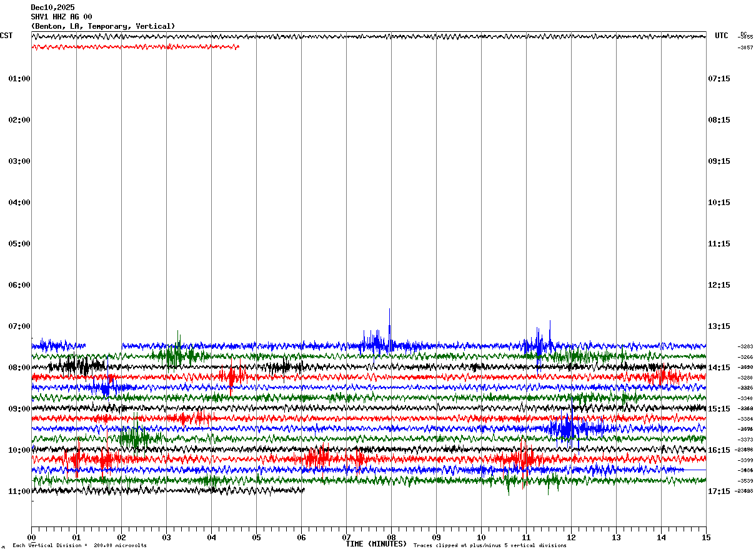Click the 15 minute tick label
Image resolution: width=756 pixels, height=554 pixels.
pyautogui.click(x=706, y=537)
